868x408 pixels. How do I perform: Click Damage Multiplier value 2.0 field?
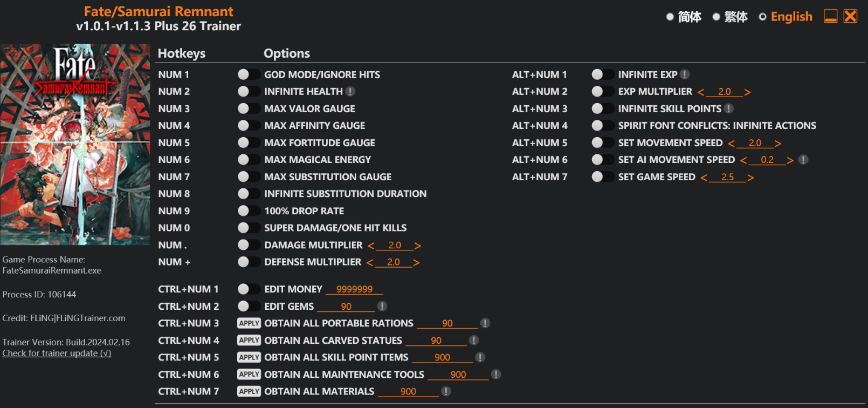pos(395,246)
